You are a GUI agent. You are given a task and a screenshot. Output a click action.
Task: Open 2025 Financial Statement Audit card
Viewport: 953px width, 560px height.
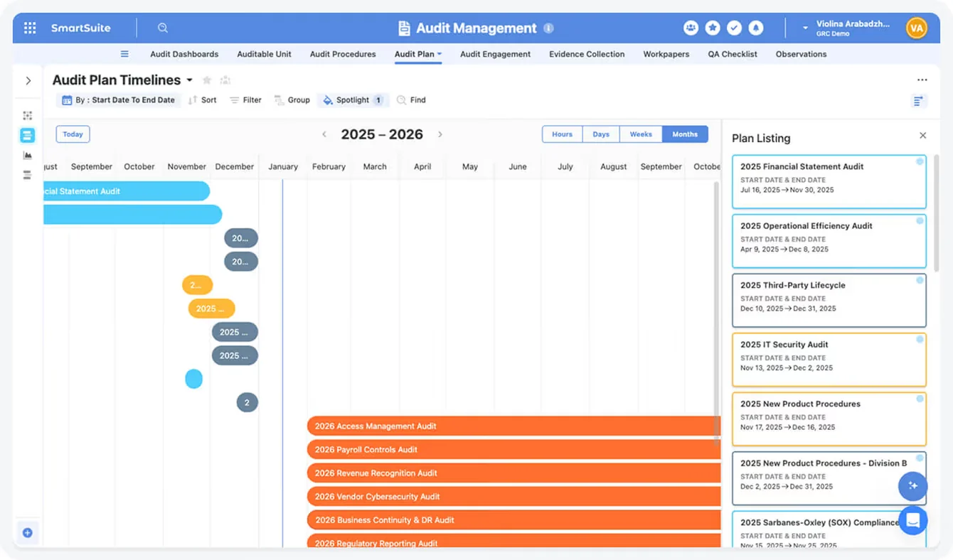tap(829, 182)
